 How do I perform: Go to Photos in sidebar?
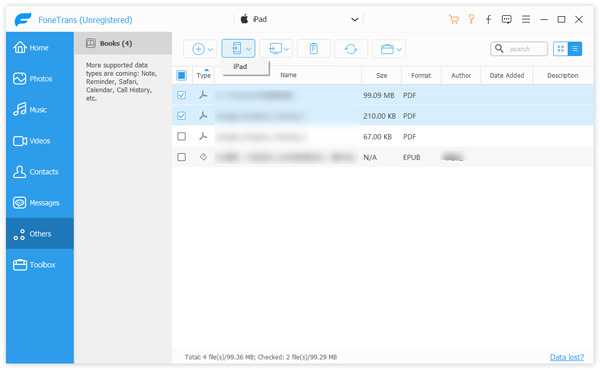click(39, 79)
